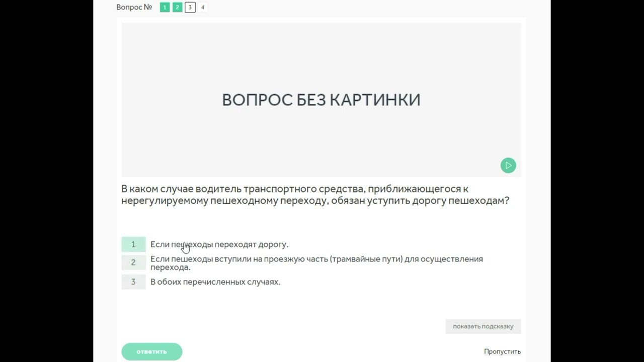This screenshot has width=644, height=362.
Task: Click the 'показать подсказку' button
Action: click(483, 326)
